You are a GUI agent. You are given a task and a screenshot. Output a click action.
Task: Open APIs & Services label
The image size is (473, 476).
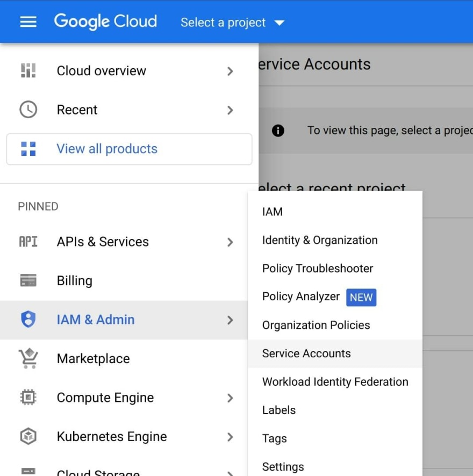pos(103,242)
